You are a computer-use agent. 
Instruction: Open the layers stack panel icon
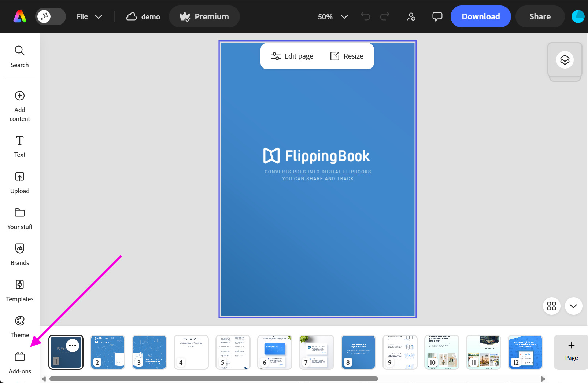(565, 60)
